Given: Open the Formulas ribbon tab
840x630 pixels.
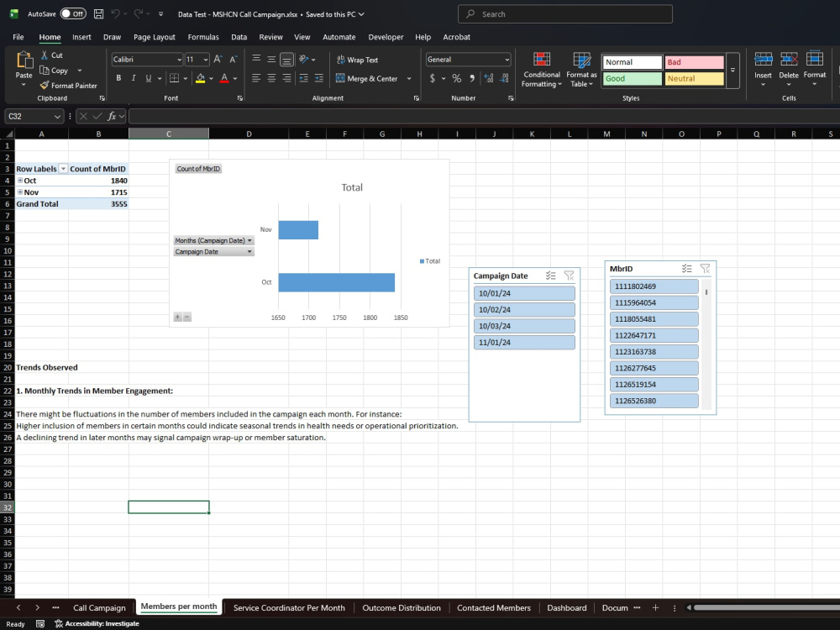Looking at the screenshot, I should tap(203, 37).
